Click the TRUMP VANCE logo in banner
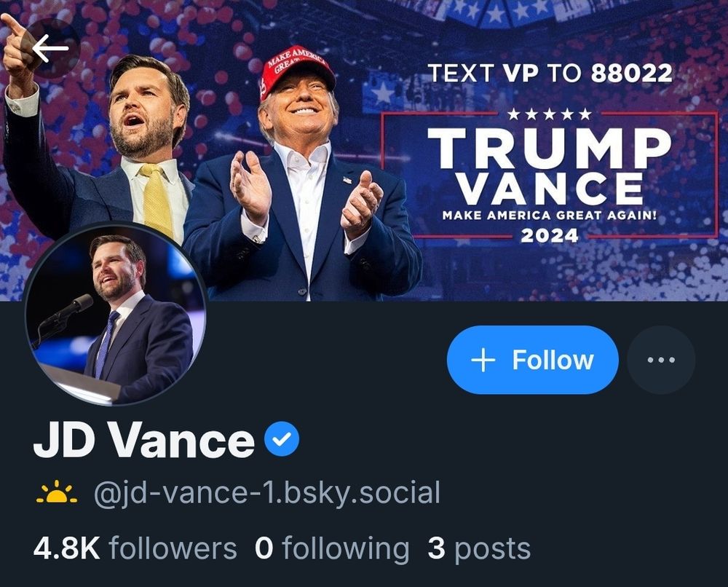The image size is (728, 587). click(x=549, y=165)
